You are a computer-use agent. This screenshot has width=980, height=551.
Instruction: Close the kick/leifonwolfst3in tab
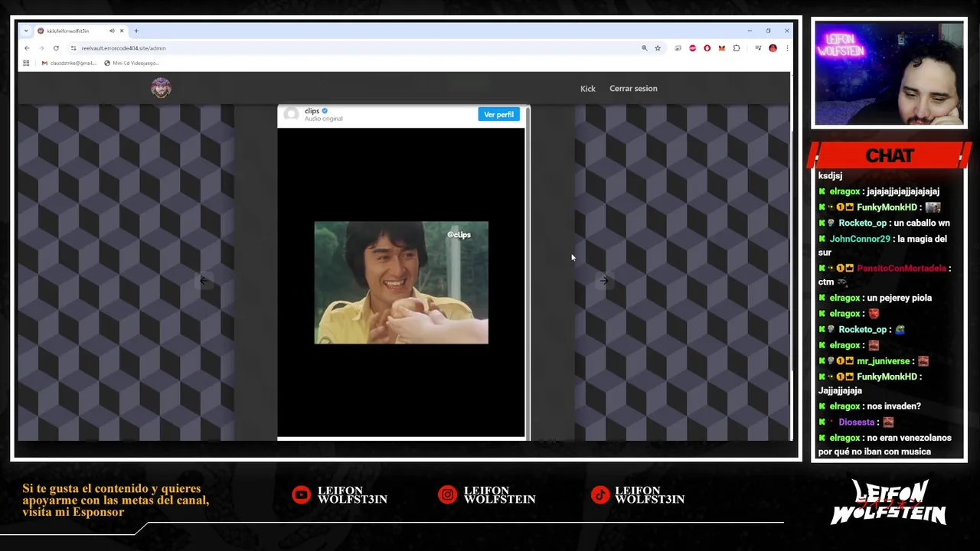click(122, 31)
